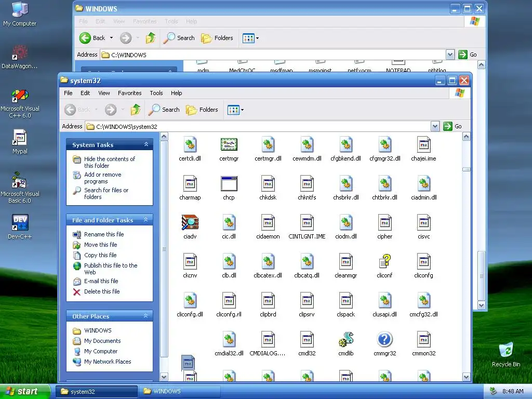Collapse the System Tasks panel

pyautogui.click(x=146, y=144)
